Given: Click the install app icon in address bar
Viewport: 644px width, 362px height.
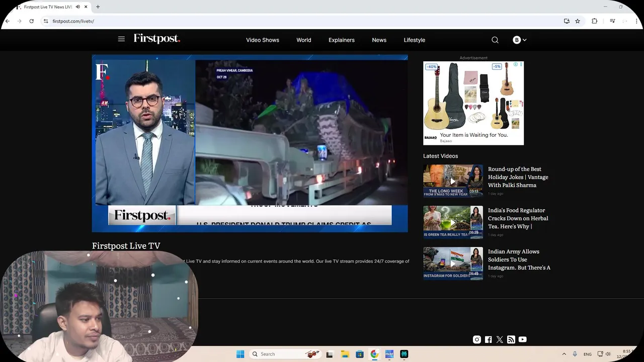Looking at the screenshot, I should click(567, 21).
